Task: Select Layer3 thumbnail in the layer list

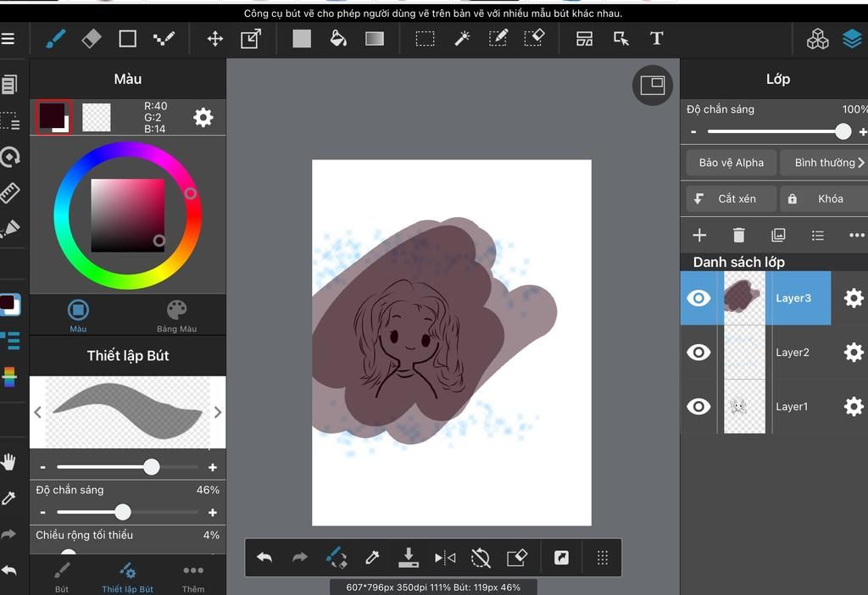Action: (x=744, y=298)
